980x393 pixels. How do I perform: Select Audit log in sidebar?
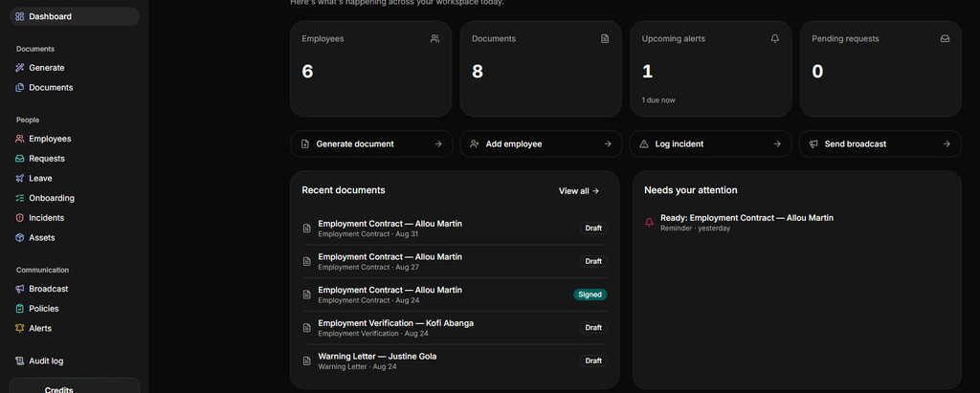coord(75,361)
